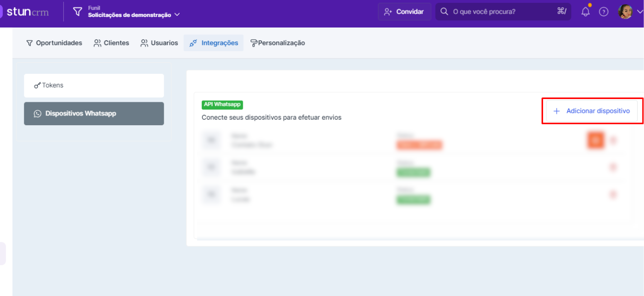The height and width of the screenshot is (296, 644).
Task: Click the orange device action button
Action: pyautogui.click(x=596, y=141)
